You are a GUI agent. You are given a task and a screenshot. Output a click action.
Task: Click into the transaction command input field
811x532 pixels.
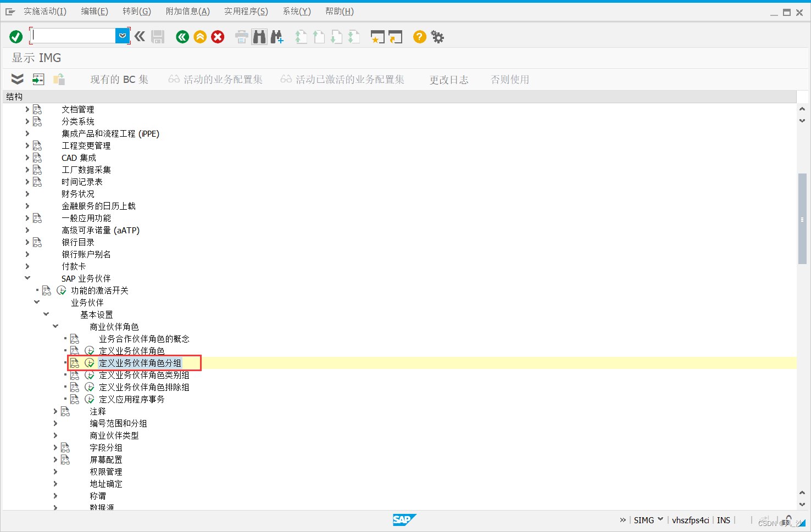73,36
